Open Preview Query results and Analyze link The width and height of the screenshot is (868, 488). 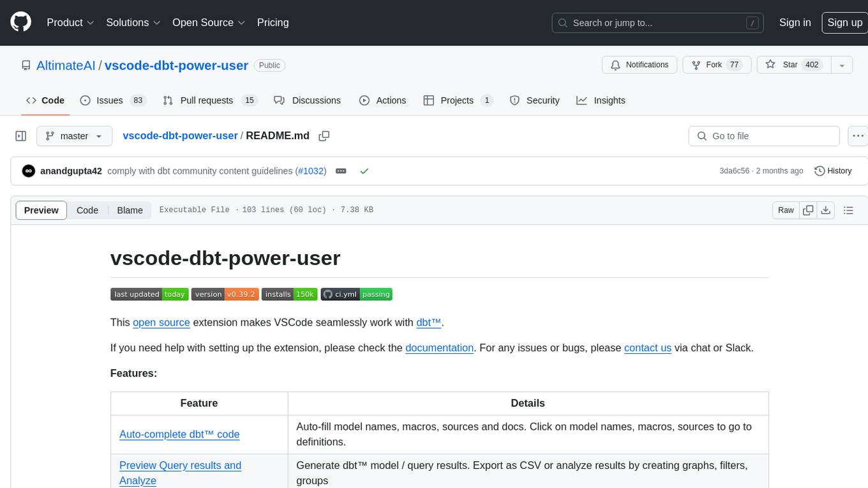tap(180, 473)
